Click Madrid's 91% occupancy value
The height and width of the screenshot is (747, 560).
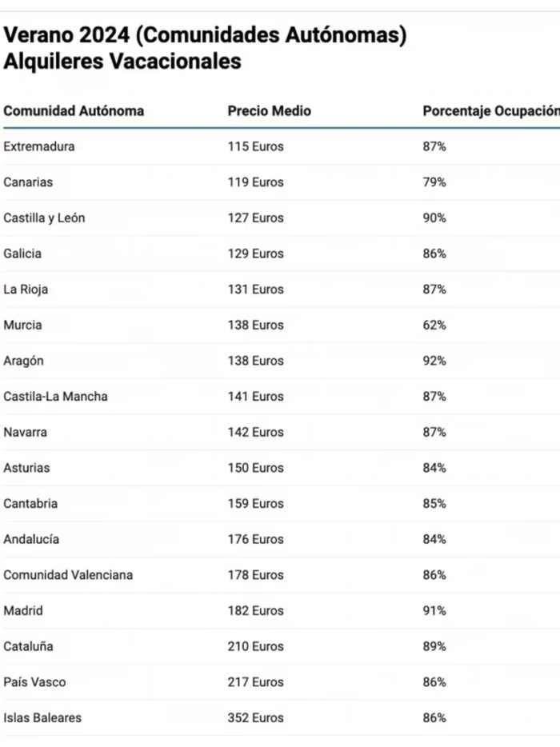(434, 611)
